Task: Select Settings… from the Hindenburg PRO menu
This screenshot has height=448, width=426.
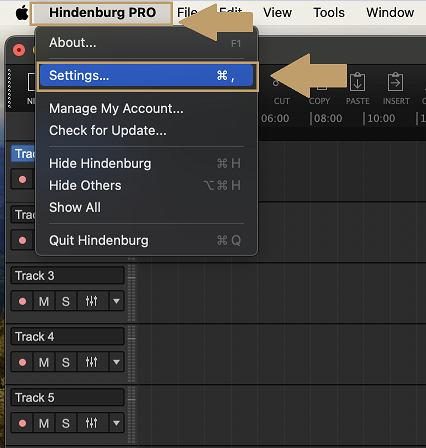Action: tap(147, 76)
